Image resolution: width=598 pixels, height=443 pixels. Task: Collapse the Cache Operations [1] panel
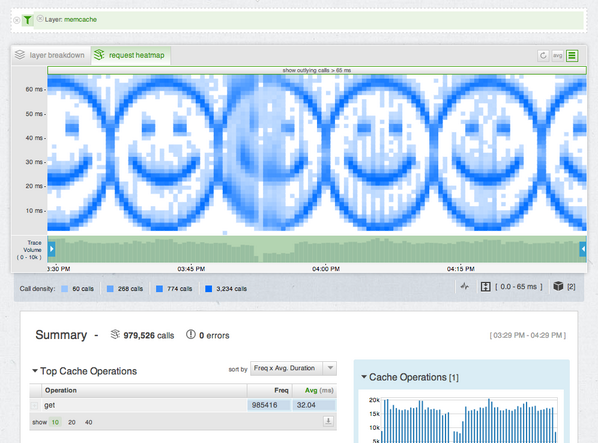(x=364, y=377)
